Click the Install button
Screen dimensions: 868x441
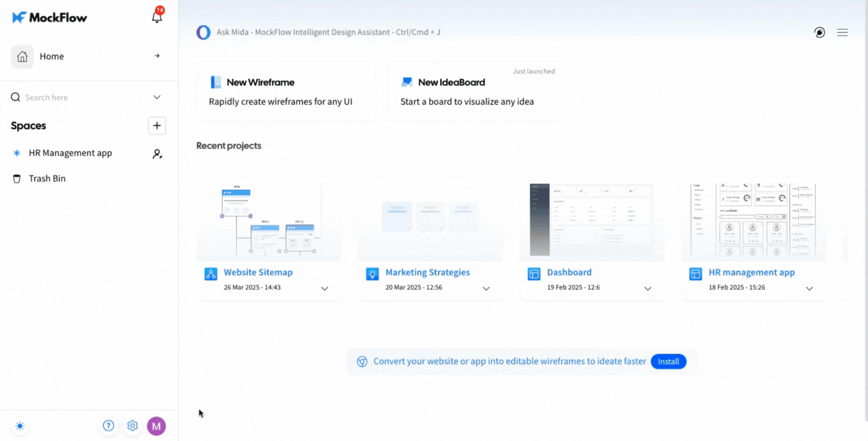(x=668, y=362)
